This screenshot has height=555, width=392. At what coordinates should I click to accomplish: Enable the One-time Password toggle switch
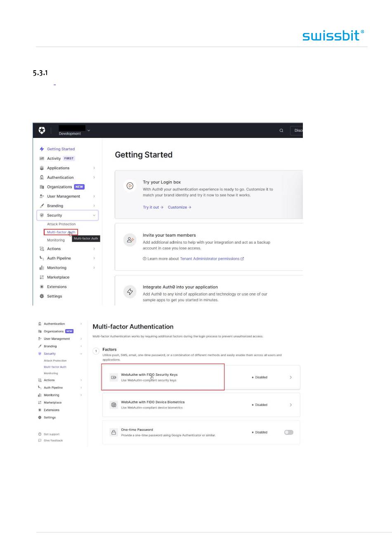pos(289,432)
